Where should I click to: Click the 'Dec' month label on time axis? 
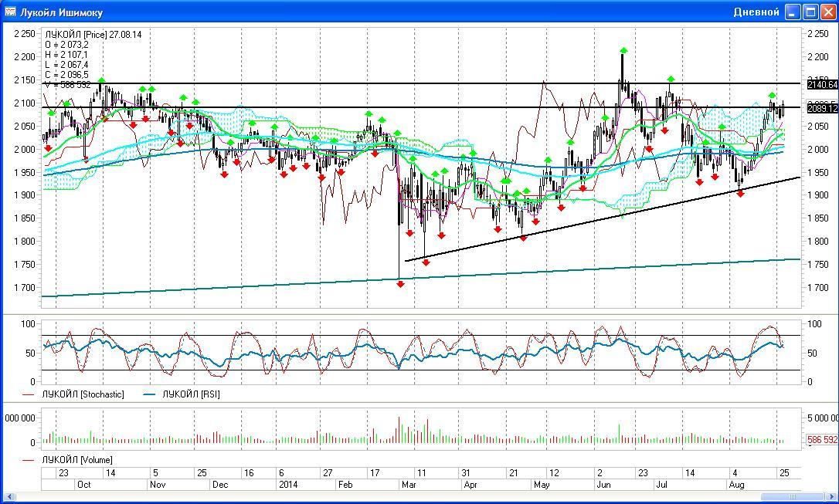[220, 485]
